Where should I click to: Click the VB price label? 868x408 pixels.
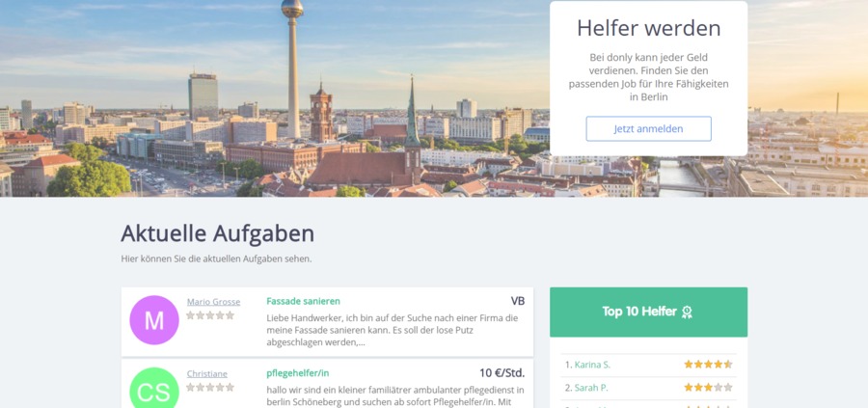(x=518, y=301)
